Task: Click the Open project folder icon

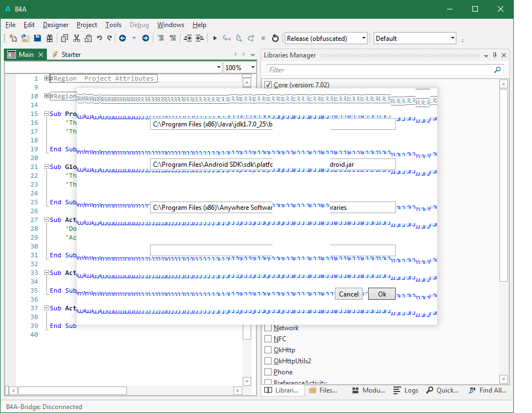Action: (25, 38)
